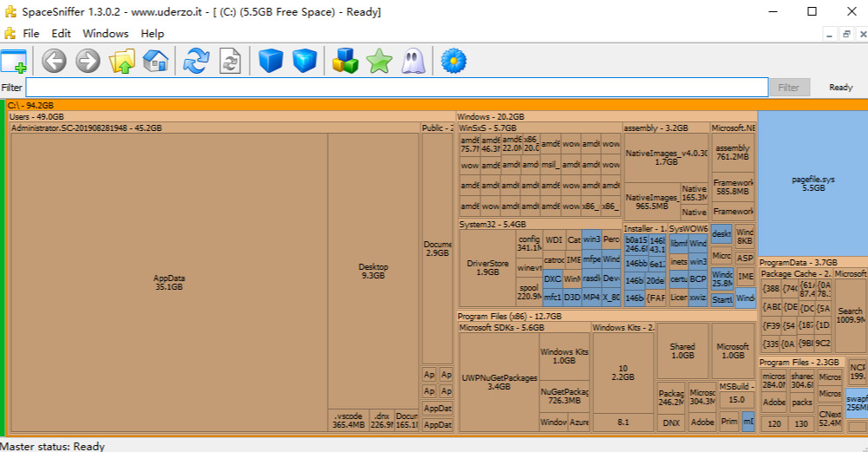Start a new master scan with blue arrows

click(196, 61)
